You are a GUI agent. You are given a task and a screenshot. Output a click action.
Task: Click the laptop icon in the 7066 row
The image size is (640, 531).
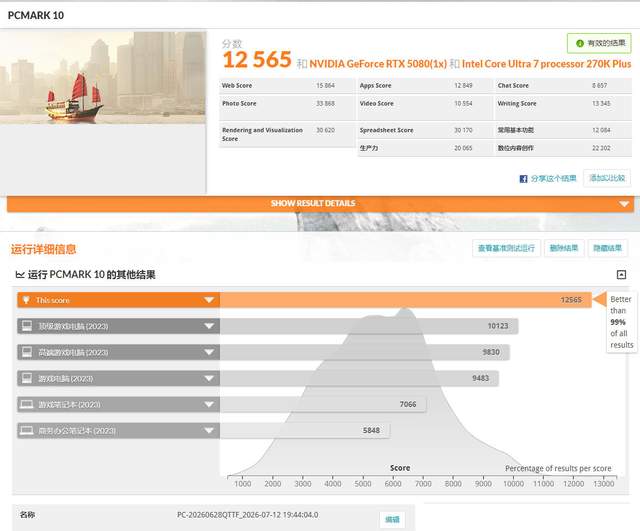(x=27, y=404)
